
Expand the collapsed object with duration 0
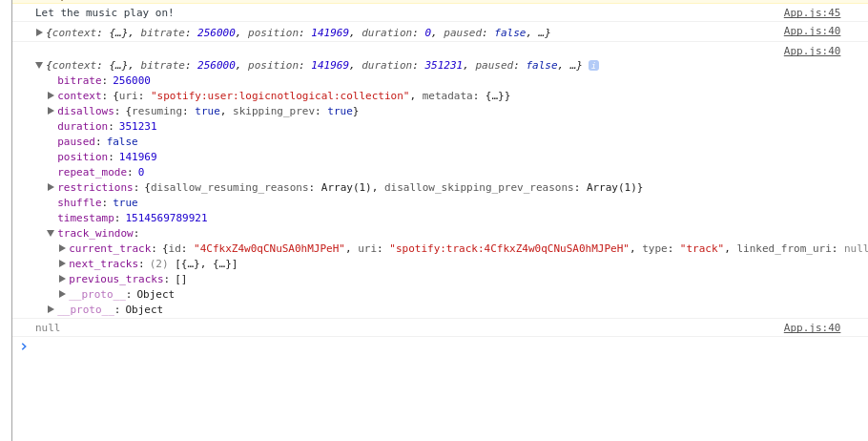(x=39, y=32)
